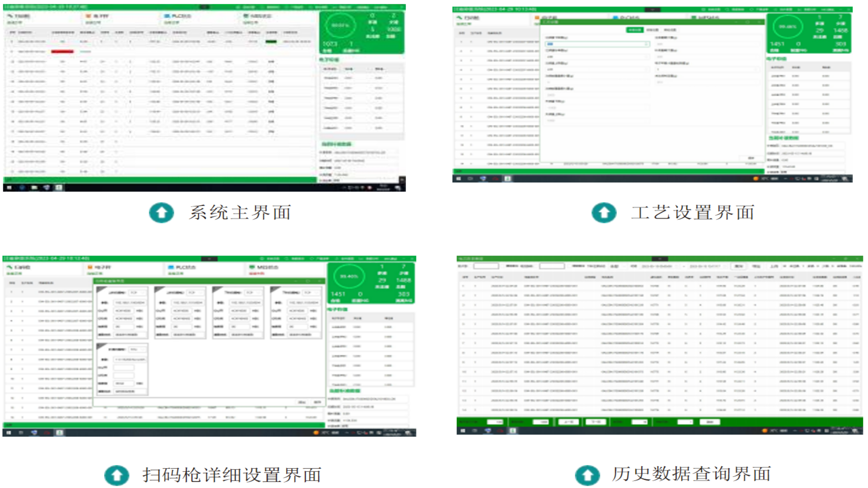The image size is (868, 488).
Task: Open Task View in the 工艺设置界面 taskbar
Action: click(x=471, y=178)
